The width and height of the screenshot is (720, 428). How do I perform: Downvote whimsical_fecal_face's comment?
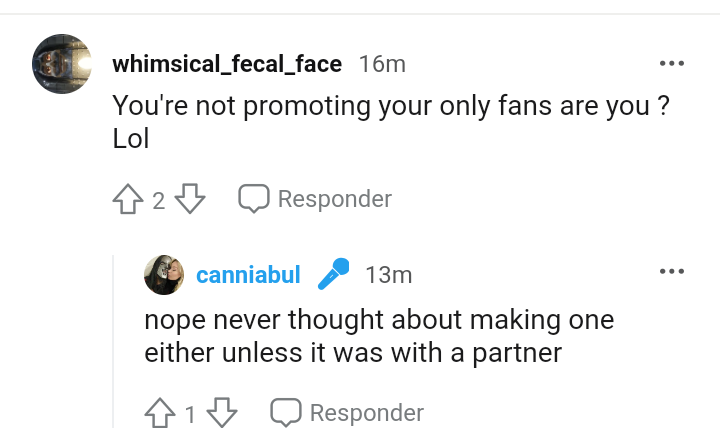(190, 200)
